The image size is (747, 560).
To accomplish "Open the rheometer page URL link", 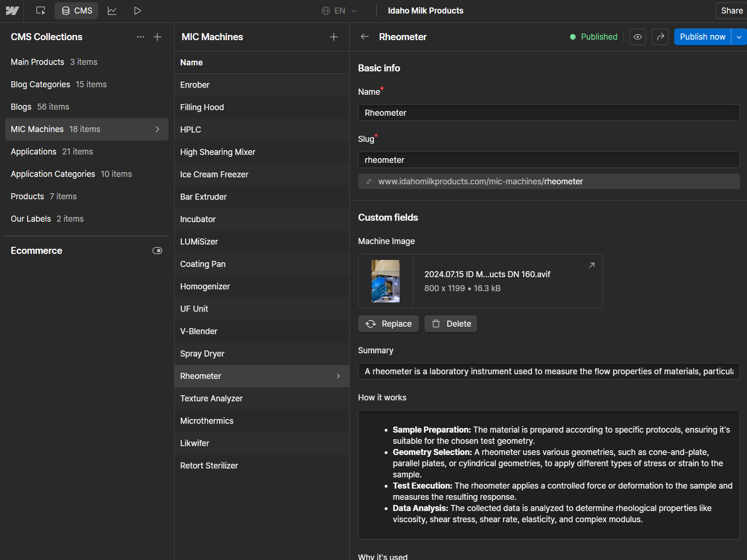I will 549,182.
